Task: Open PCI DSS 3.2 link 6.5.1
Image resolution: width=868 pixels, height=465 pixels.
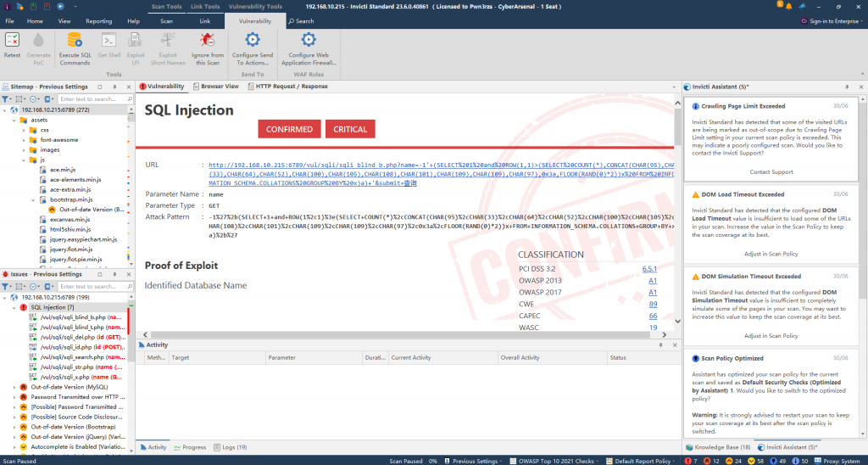Action: 649,269
